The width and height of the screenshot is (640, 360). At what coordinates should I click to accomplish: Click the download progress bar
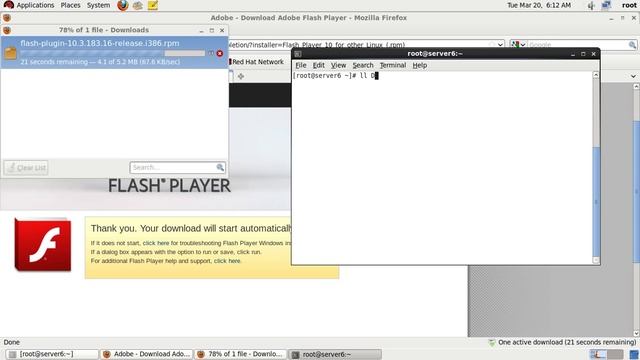click(113, 53)
